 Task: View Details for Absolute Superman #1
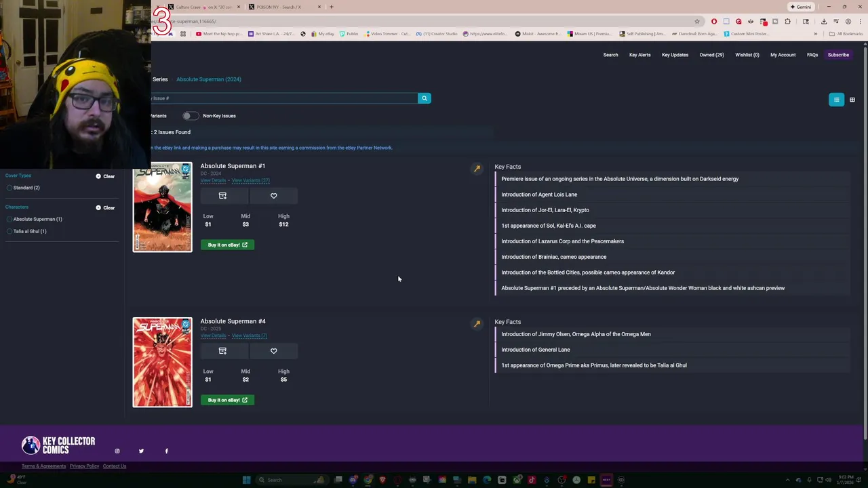click(213, 180)
